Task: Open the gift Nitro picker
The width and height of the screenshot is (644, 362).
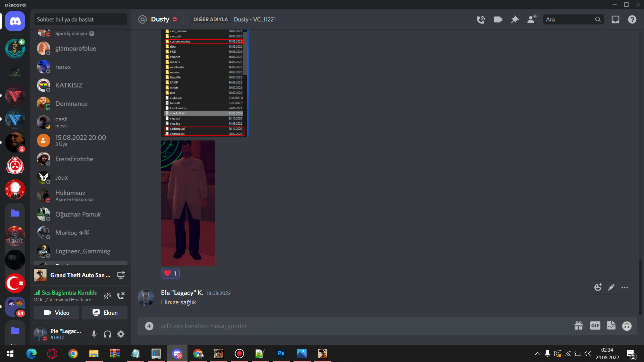Action: (579, 326)
